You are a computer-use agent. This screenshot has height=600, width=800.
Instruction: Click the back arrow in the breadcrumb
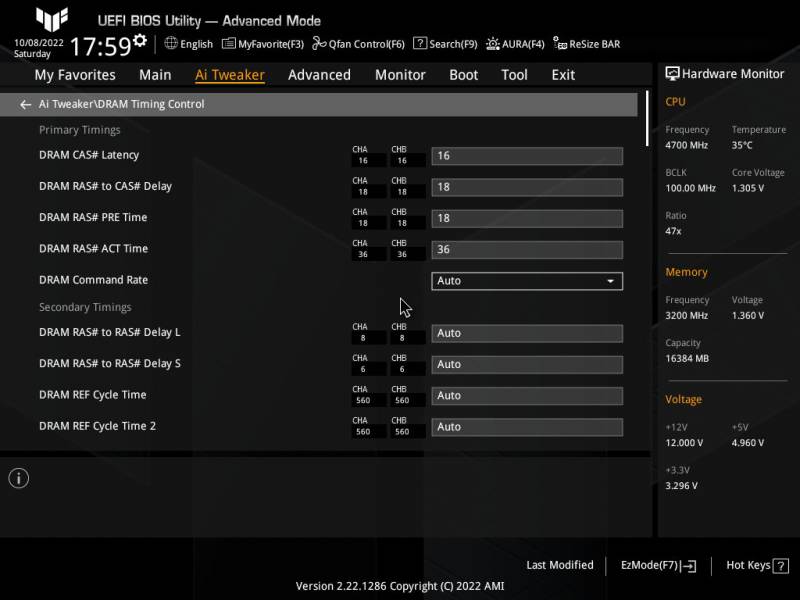[25, 105]
